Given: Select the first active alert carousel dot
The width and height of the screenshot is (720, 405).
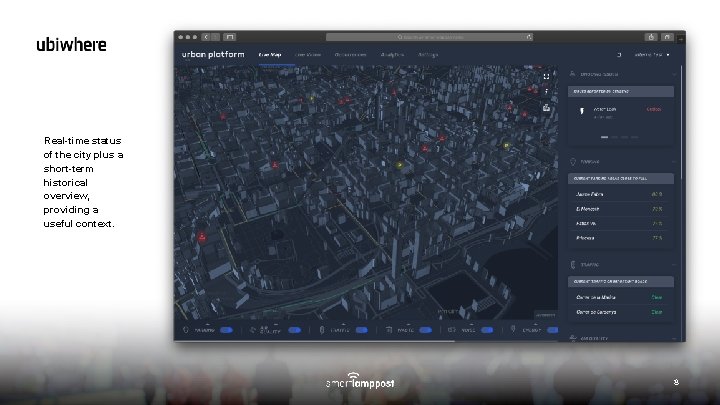Looking at the screenshot, I should (x=604, y=137).
